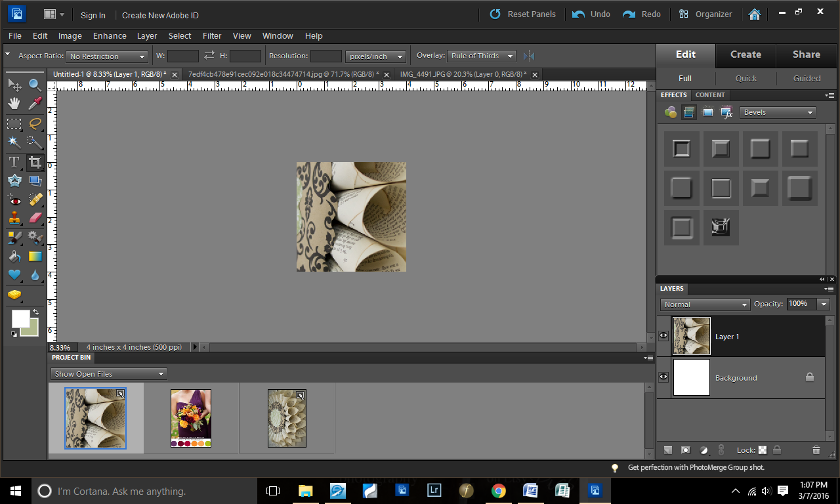
Task: Click the Create New Adobe ID link
Action: click(x=160, y=15)
